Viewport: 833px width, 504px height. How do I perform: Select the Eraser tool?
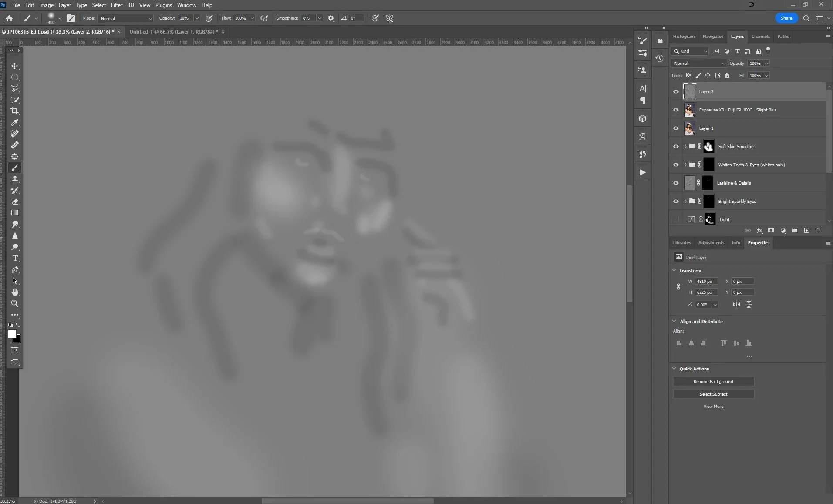click(15, 202)
